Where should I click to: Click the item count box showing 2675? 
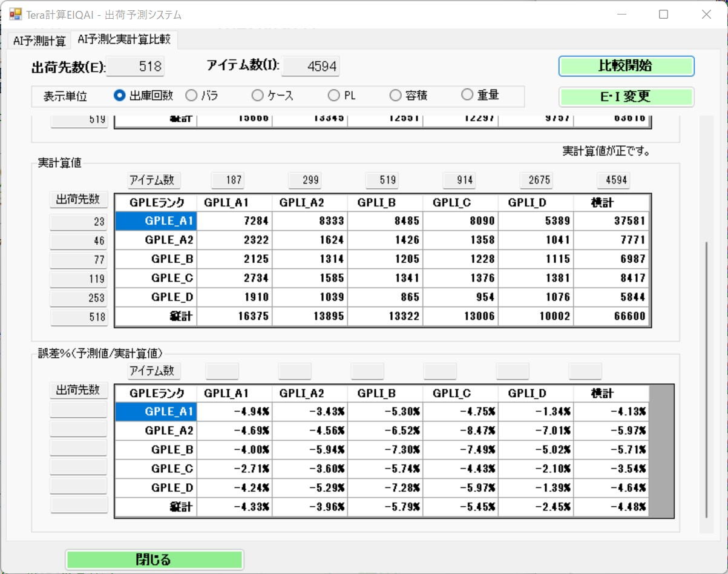point(537,180)
